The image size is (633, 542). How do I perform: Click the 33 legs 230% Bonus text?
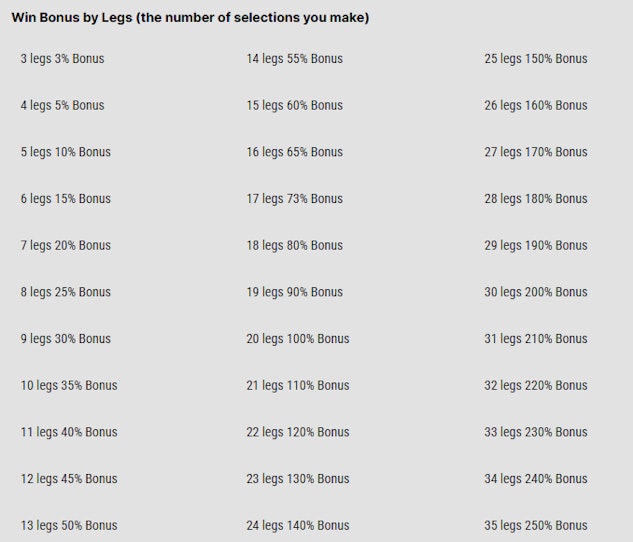coord(536,432)
